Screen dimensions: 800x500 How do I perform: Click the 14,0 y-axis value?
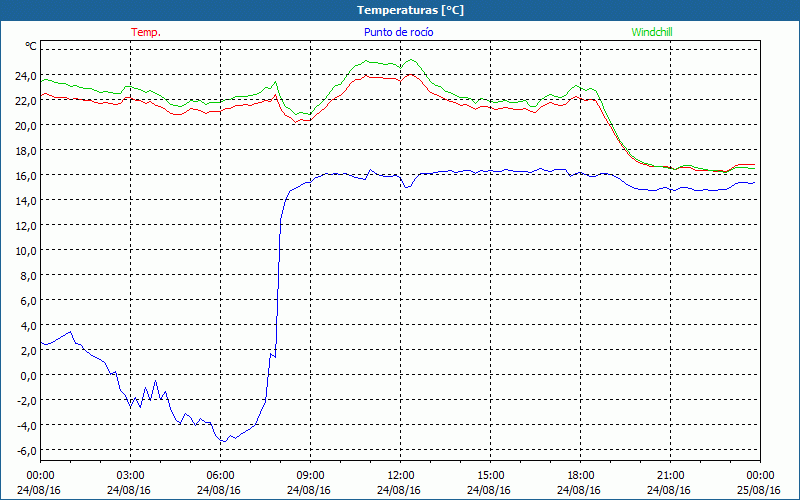tap(26, 201)
